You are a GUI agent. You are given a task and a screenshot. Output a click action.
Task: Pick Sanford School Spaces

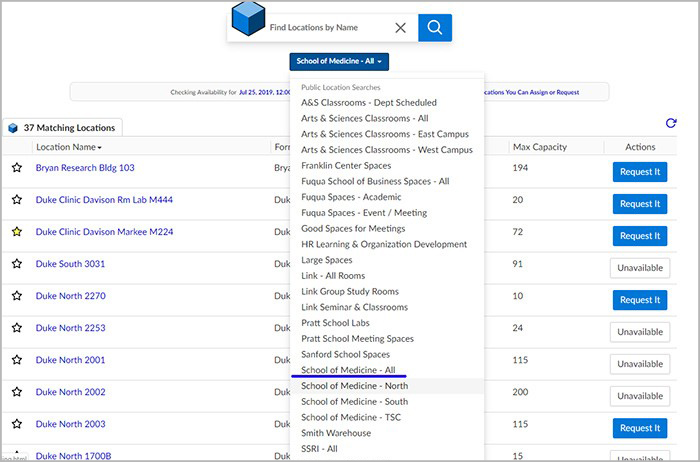[x=345, y=354]
